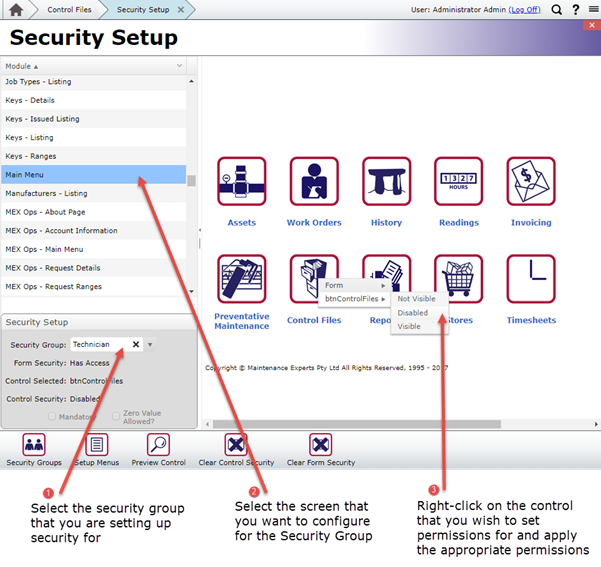
Task: Click the Clear Control Security icon
Action: [x=236, y=445]
